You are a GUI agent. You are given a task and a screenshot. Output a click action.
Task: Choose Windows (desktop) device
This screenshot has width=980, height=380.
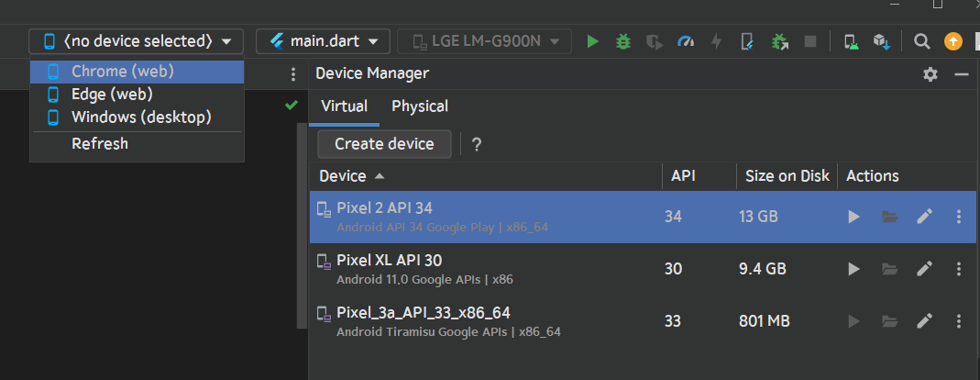137,117
